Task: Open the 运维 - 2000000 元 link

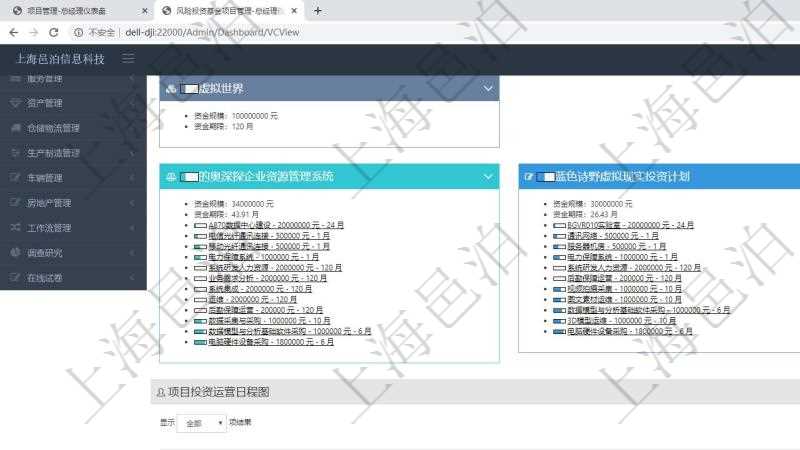Action: 252,299
